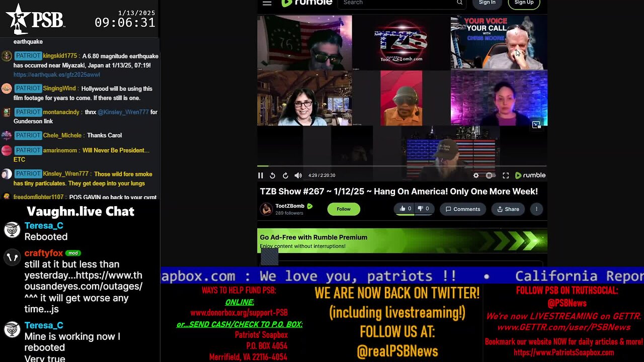Viewport: 644px width, 362px height.
Task: Open the Rumble hamburger menu
Action: click(267, 3)
